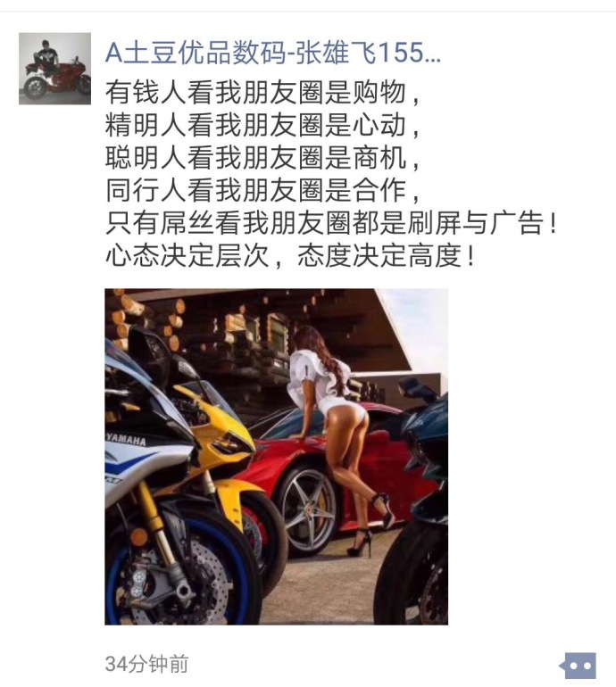616x687 pixels.
Task: Open the like and comment two-dot button
Action: point(579,666)
